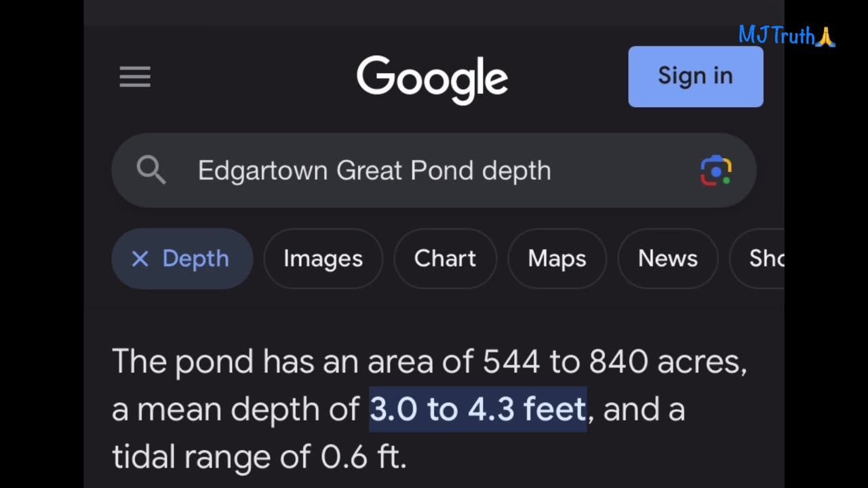Click the Google logo
Screen dimensions: 868x488
click(432, 79)
